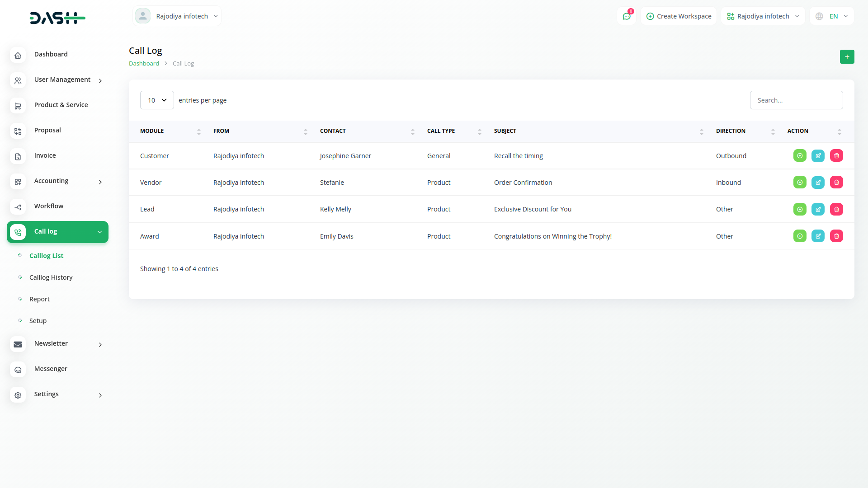Viewport: 868px width, 488px height.
Task: Sort table by Module column
Action: pos(198,131)
